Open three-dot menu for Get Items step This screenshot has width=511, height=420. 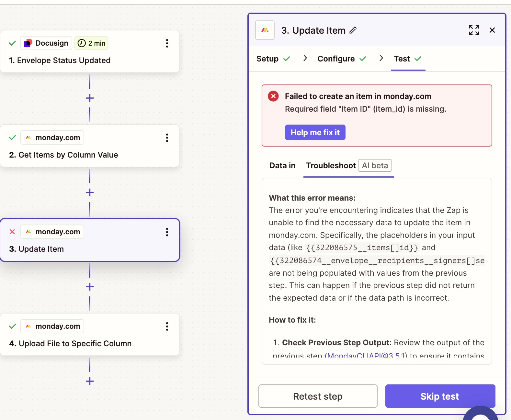(x=167, y=138)
